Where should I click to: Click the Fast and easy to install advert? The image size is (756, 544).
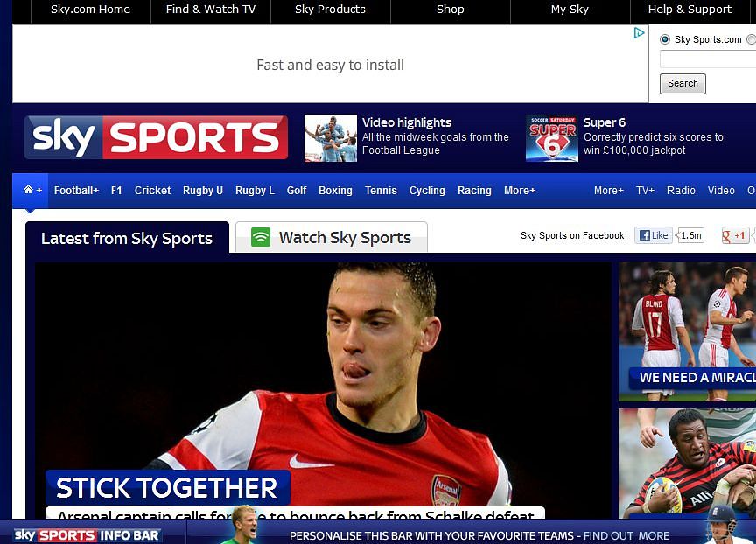coord(330,65)
